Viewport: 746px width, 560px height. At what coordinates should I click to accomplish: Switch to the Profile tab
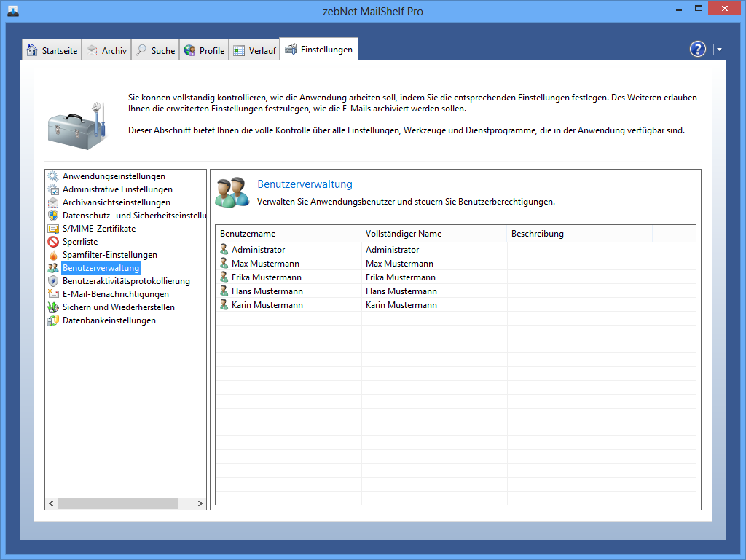click(x=204, y=50)
